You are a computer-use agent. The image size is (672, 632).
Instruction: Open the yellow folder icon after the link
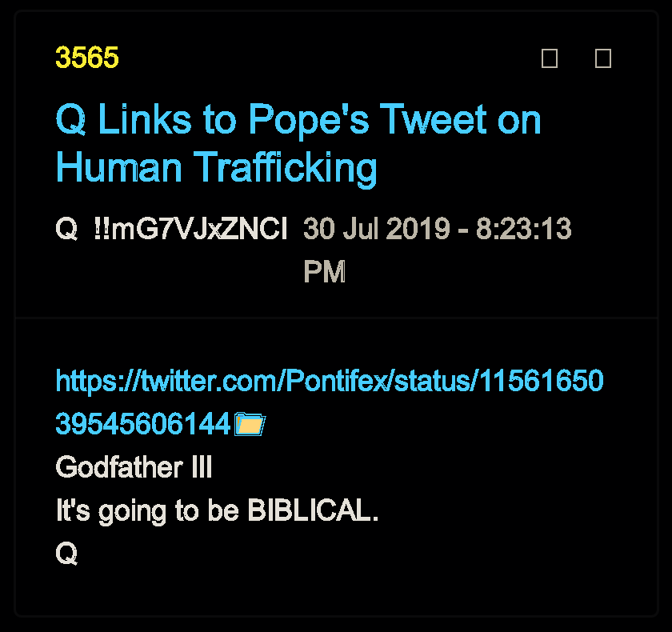(250, 425)
